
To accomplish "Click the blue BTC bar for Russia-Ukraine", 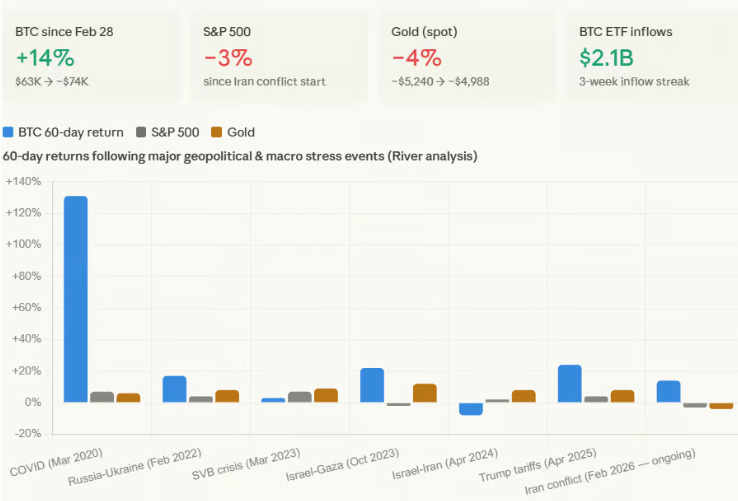I will (175, 389).
